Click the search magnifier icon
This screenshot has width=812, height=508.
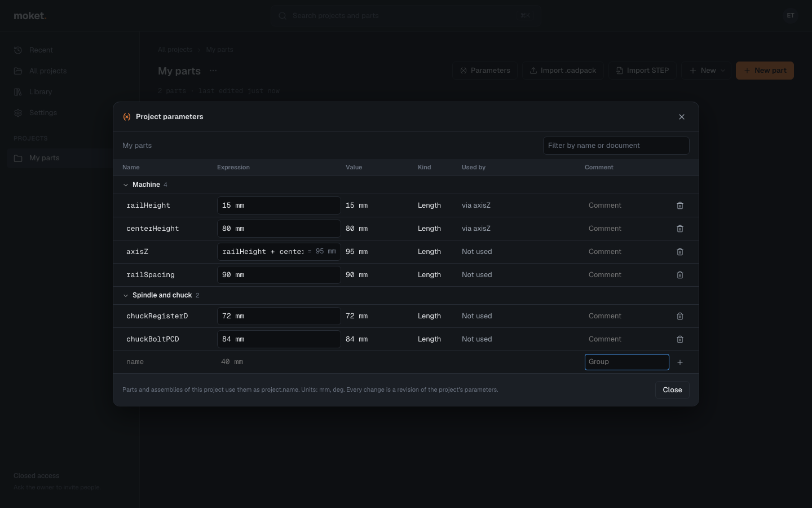[283, 16]
